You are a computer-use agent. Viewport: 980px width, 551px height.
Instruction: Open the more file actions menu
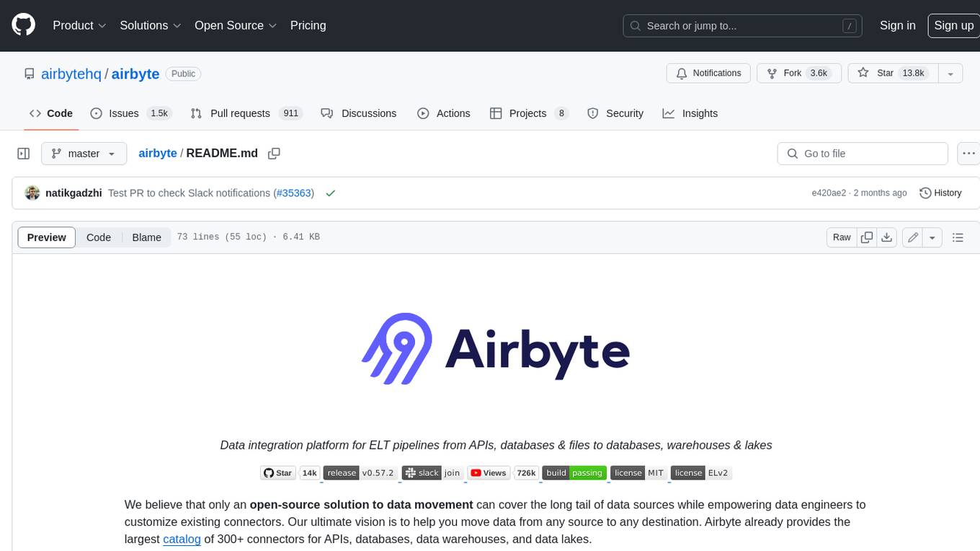[968, 154]
